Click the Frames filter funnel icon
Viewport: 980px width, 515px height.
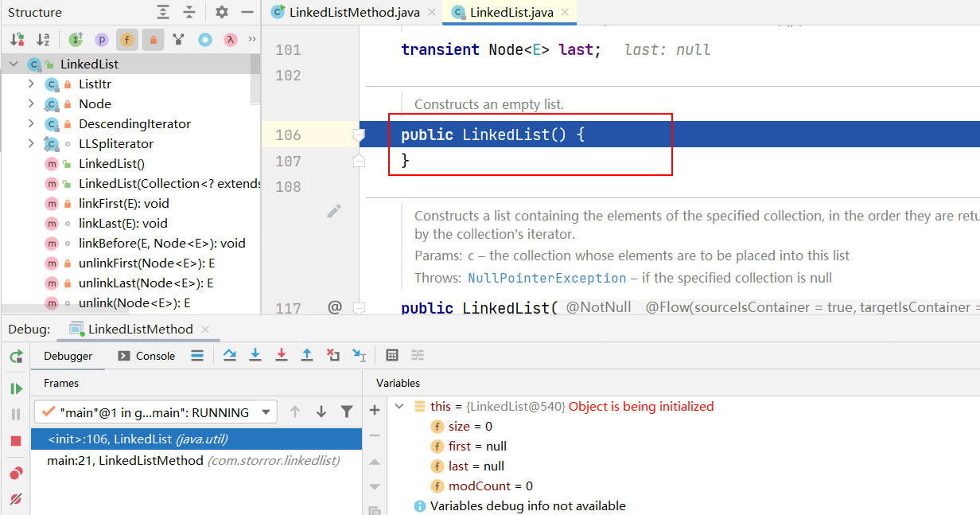coord(347,412)
